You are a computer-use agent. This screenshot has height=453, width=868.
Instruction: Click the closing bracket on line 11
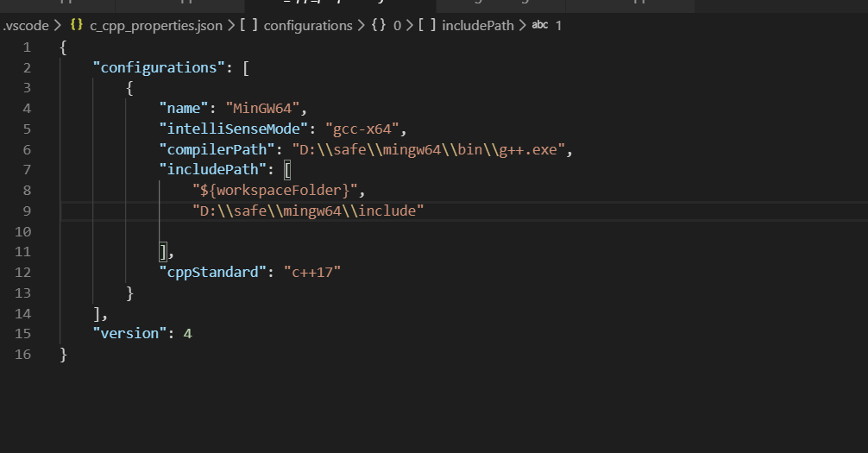pyautogui.click(x=163, y=252)
